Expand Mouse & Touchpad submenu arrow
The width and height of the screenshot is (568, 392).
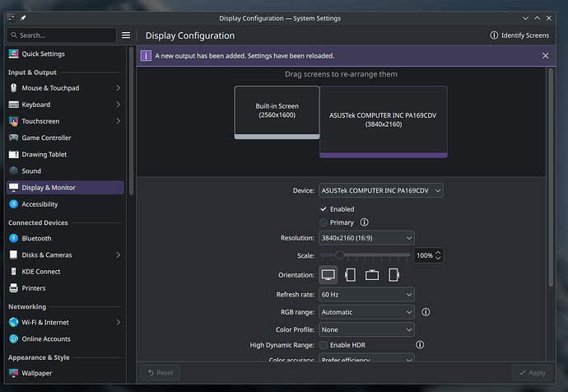pyautogui.click(x=118, y=87)
